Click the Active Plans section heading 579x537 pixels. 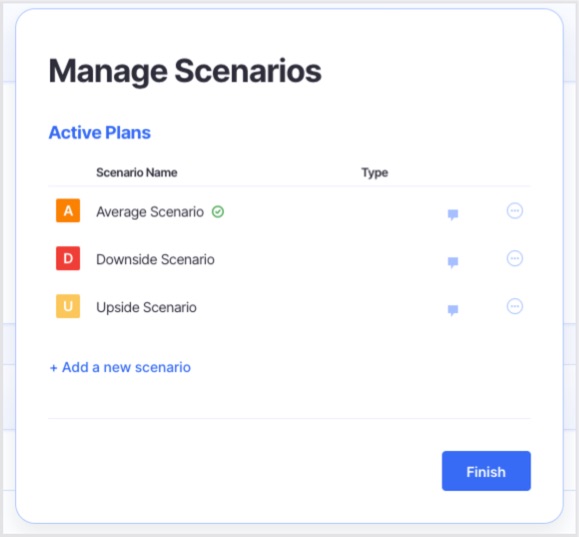pos(100,133)
